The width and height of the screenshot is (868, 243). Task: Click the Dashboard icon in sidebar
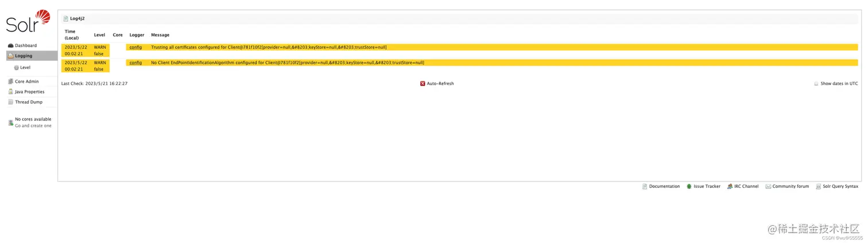[10, 45]
